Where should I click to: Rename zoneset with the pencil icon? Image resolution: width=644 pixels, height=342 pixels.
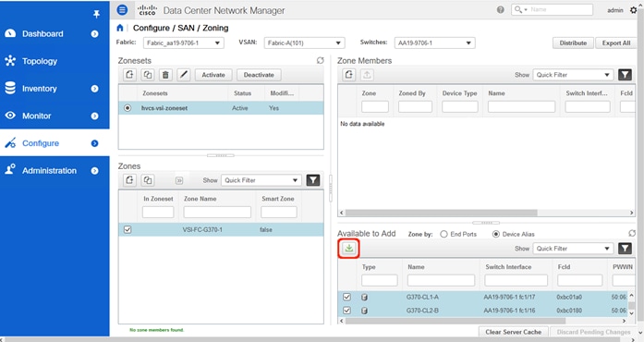pyautogui.click(x=184, y=75)
